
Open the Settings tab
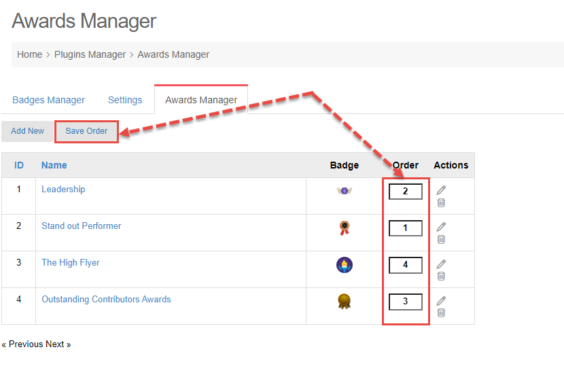pos(125,100)
